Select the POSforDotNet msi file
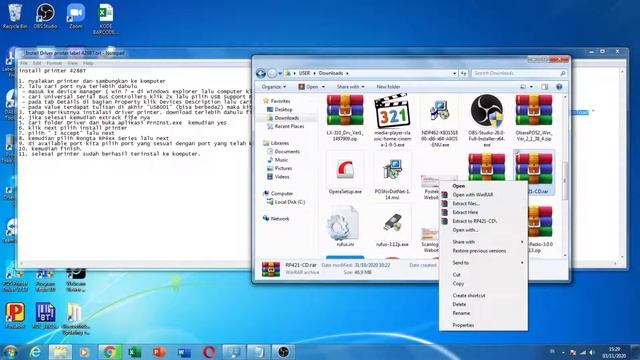640x360 pixels. [392, 177]
